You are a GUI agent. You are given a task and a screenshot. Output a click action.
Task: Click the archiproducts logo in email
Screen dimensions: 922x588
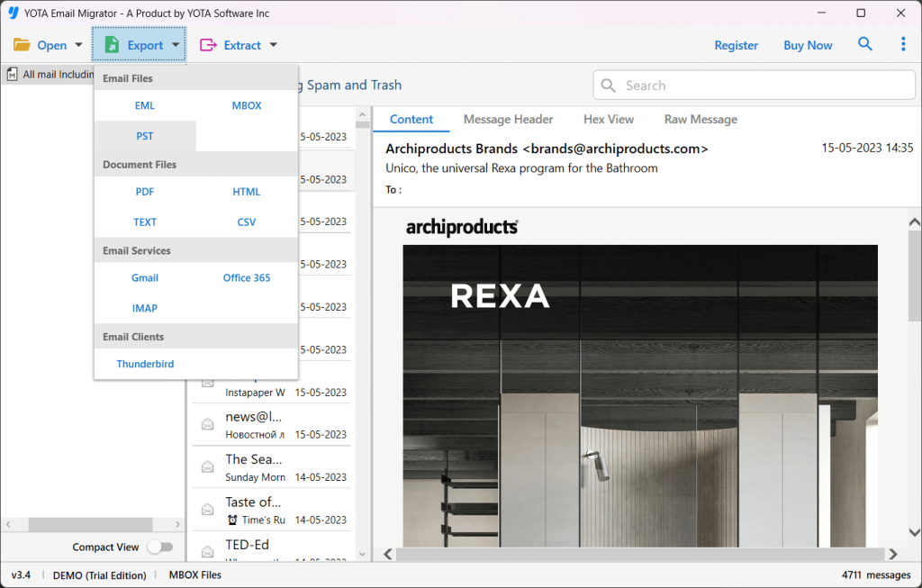click(462, 227)
